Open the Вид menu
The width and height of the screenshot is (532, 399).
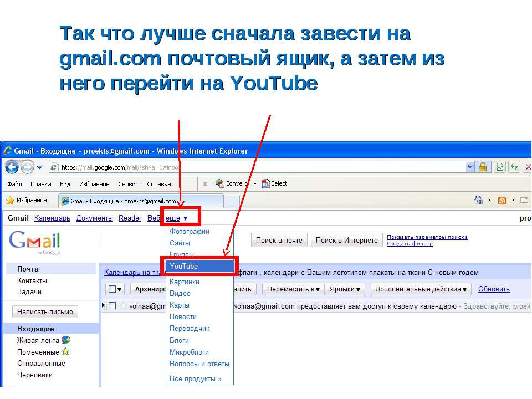pos(65,184)
